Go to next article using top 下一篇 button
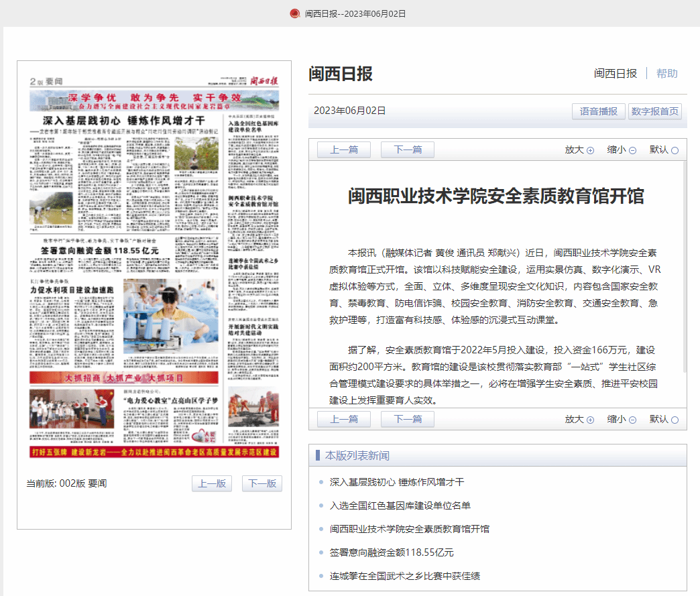 click(407, 150)
